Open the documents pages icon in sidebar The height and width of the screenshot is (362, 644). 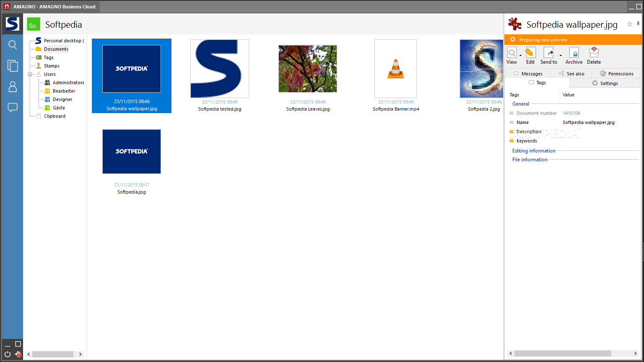13,65
